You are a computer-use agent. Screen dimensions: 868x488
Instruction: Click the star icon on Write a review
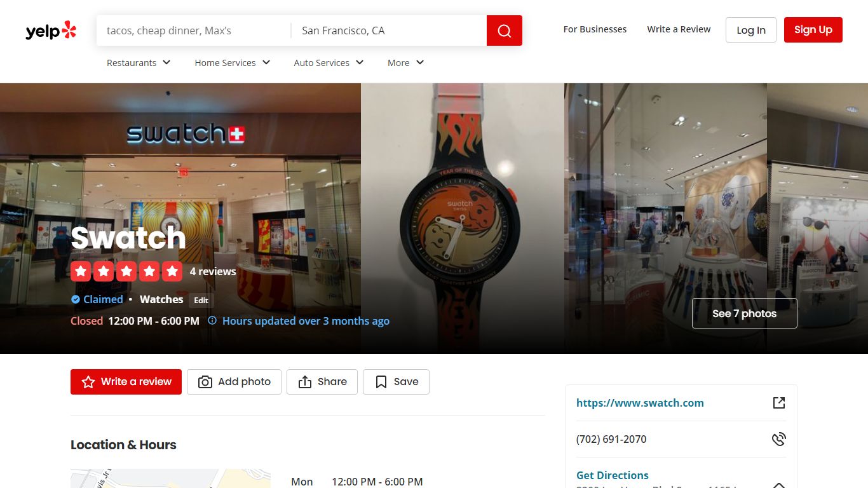88,382
